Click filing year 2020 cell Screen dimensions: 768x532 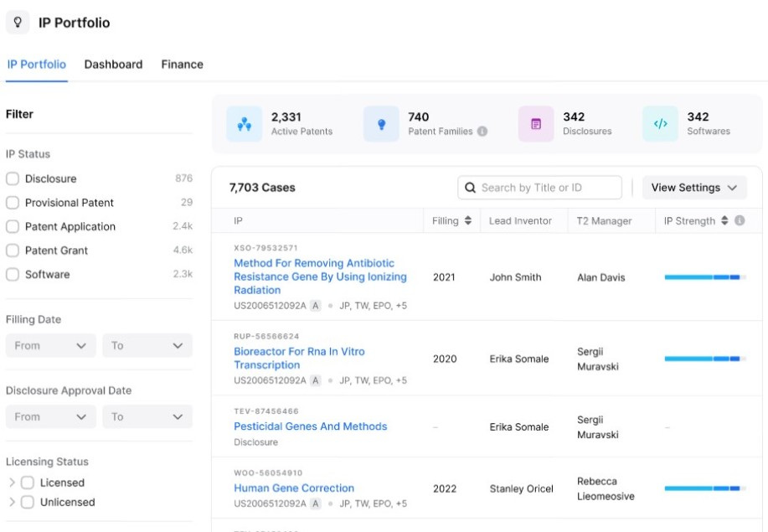pyautogui.click(x=445, y=359)
